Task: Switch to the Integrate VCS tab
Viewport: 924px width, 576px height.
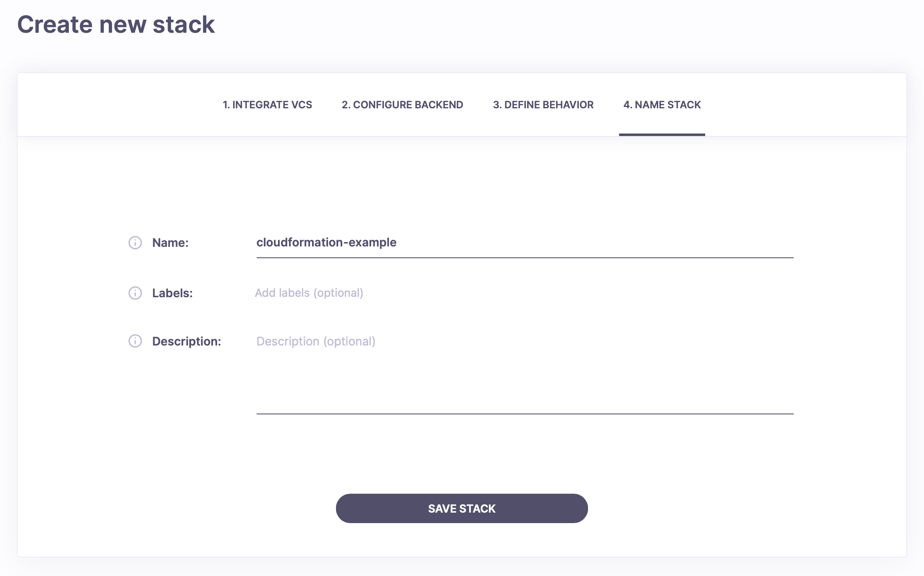Action: tap(268, 105)
